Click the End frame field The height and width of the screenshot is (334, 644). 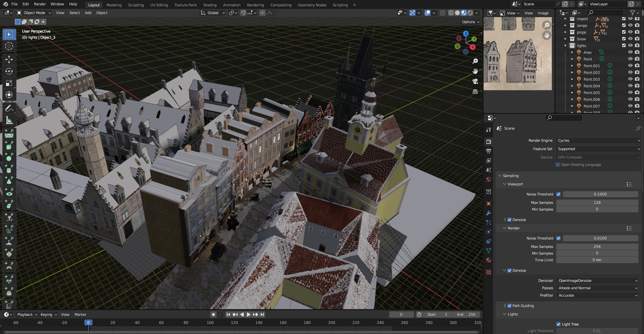pyautogui.click(x=466, y=315)
